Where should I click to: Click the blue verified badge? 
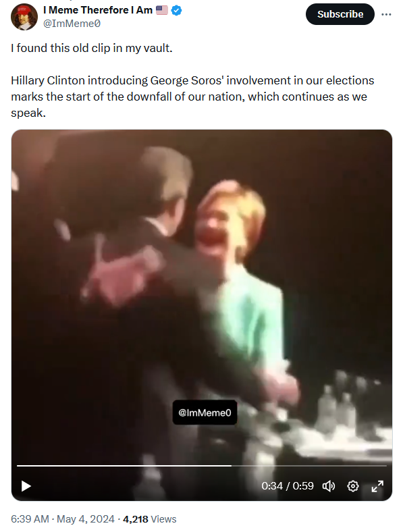176,11
